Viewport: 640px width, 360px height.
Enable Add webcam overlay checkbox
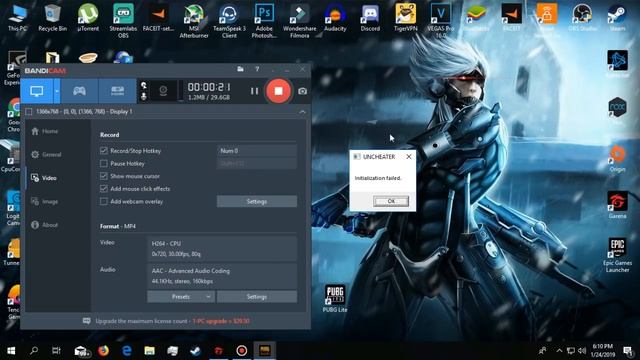click(x=104, y=201)
